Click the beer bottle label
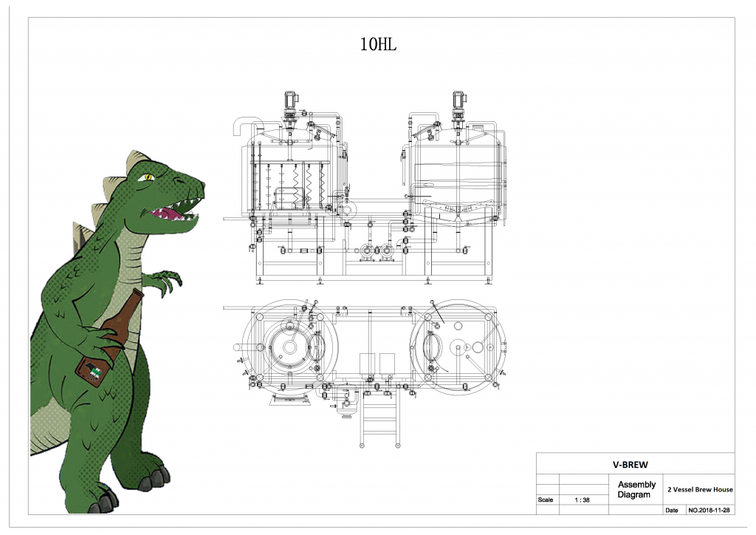 click(x=95, y=372)
